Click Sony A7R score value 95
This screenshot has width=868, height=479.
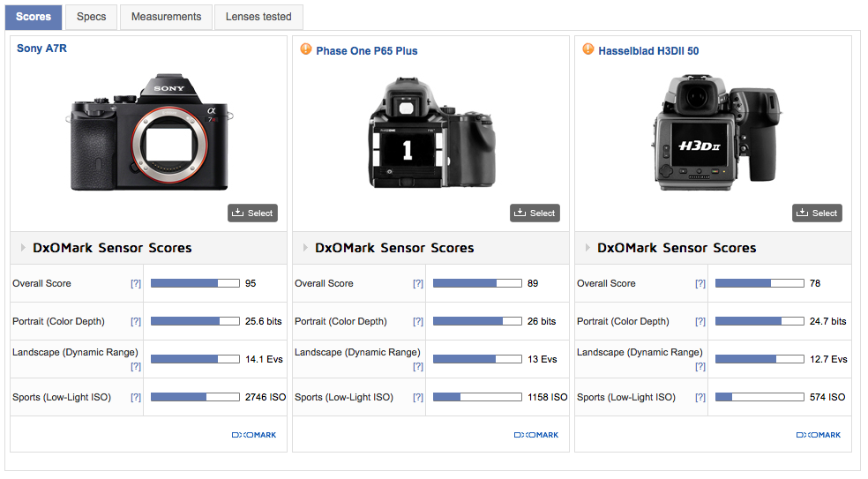coord(251,283)
